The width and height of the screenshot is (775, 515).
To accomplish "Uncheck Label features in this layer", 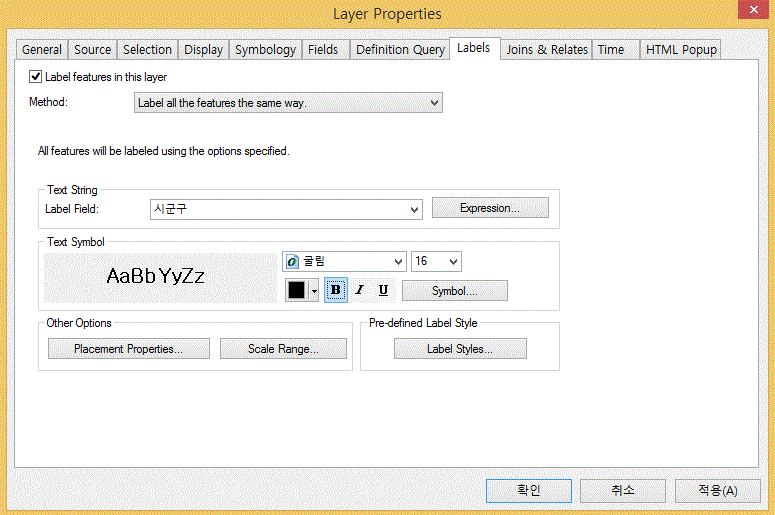I will pos(35,77).
